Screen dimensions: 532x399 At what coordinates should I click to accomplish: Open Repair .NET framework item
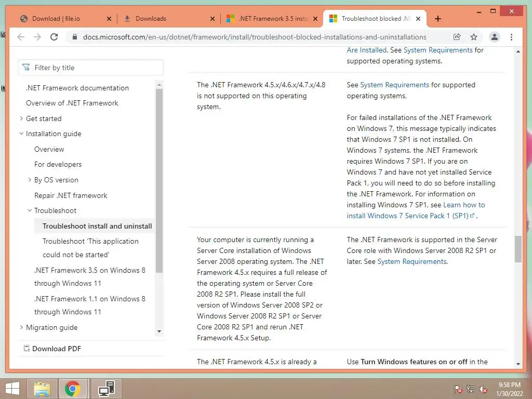pyautogui.click(x=71, y=195)
